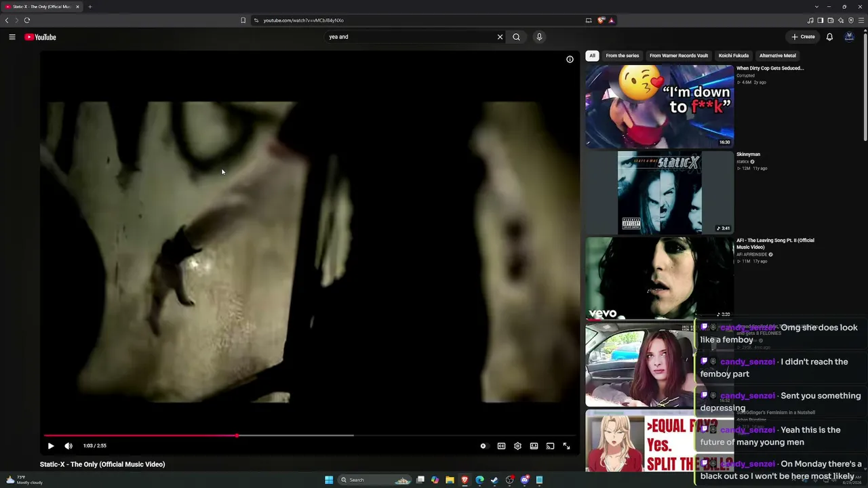The width and height of the screenshot is (868, 488).
Task: Open the weather widget on taskbar
Action: point(24,480)
